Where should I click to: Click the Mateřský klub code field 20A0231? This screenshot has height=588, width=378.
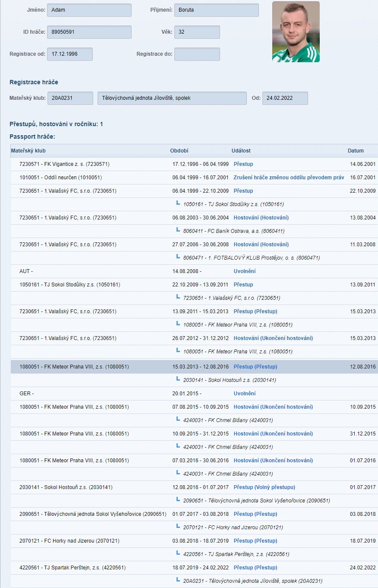point(70,98)
